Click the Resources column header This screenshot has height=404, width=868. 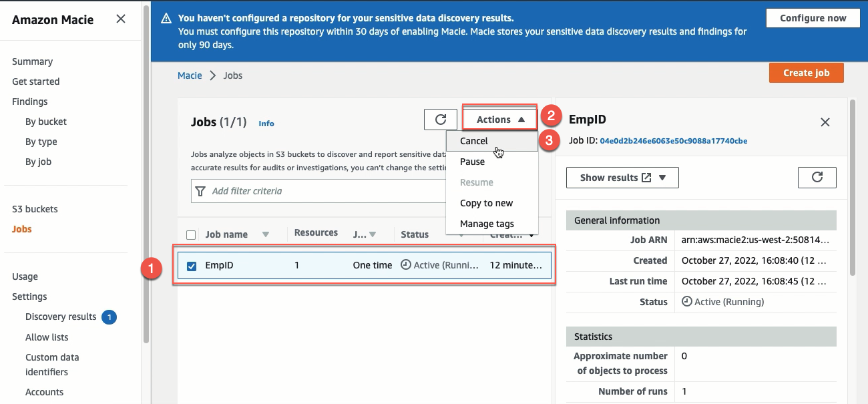(x=316, y=233)
